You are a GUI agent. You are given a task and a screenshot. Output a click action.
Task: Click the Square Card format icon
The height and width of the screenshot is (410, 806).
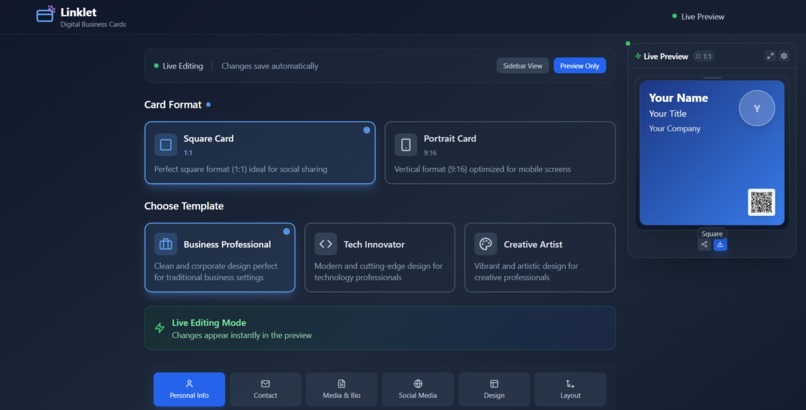click(x=166, y=145)
